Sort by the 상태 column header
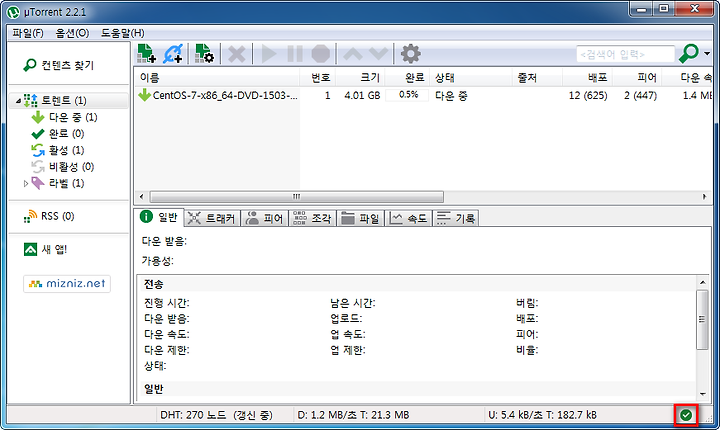This screenshot has width=720, height=430. [471, 78]
